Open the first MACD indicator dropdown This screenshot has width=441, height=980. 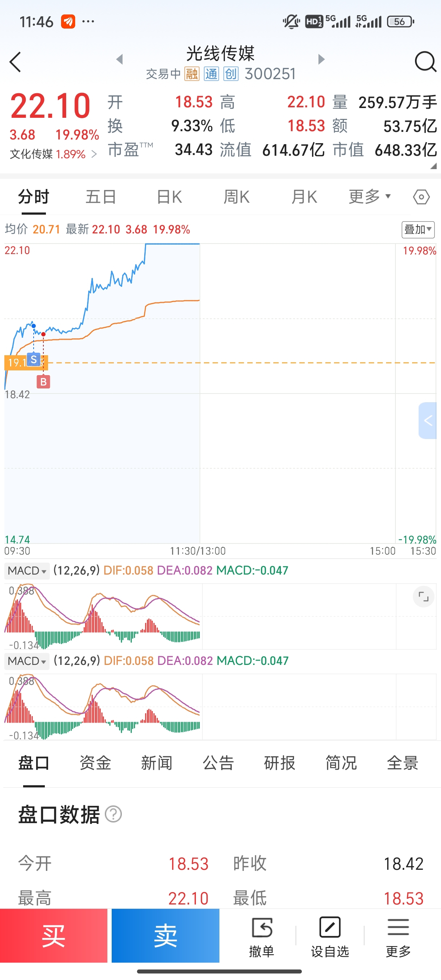[x=27, y=571]
